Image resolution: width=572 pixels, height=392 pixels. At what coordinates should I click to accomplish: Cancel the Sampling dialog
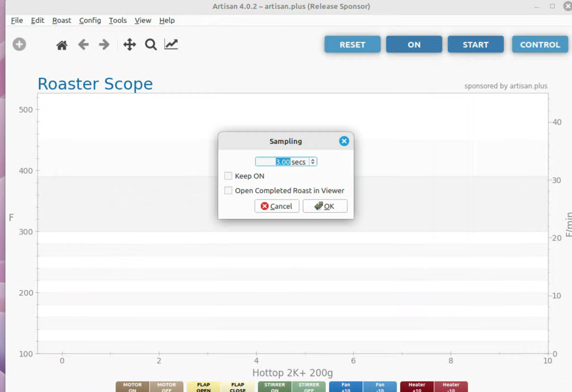click(277, 206)
